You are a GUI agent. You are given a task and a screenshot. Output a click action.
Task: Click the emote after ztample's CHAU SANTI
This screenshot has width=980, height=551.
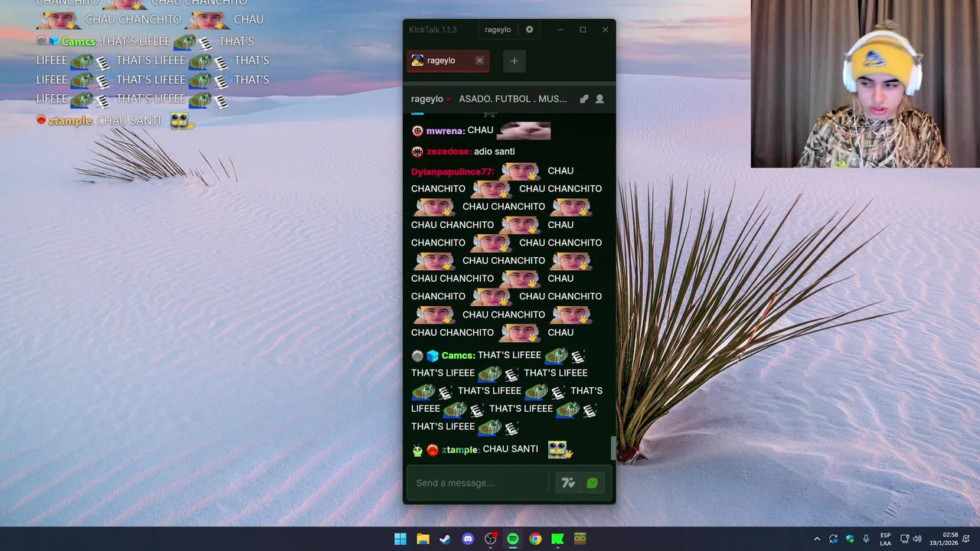[560, 450]
